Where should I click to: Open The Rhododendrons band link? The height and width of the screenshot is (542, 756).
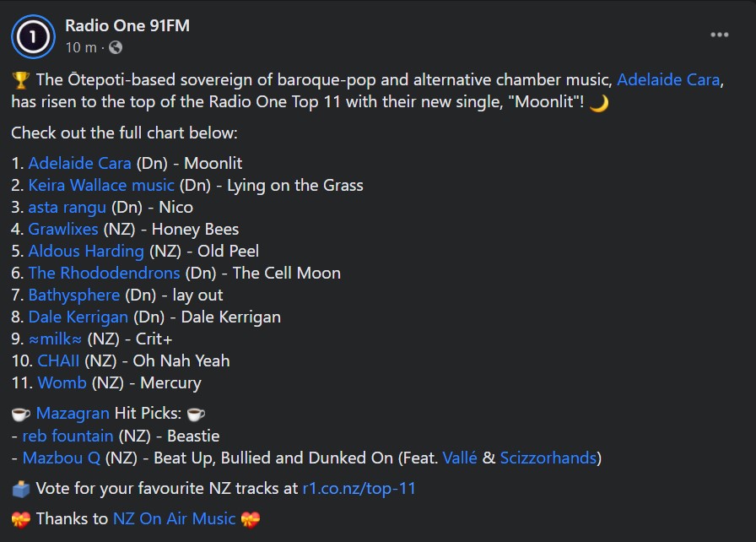(x=104, y=273)
